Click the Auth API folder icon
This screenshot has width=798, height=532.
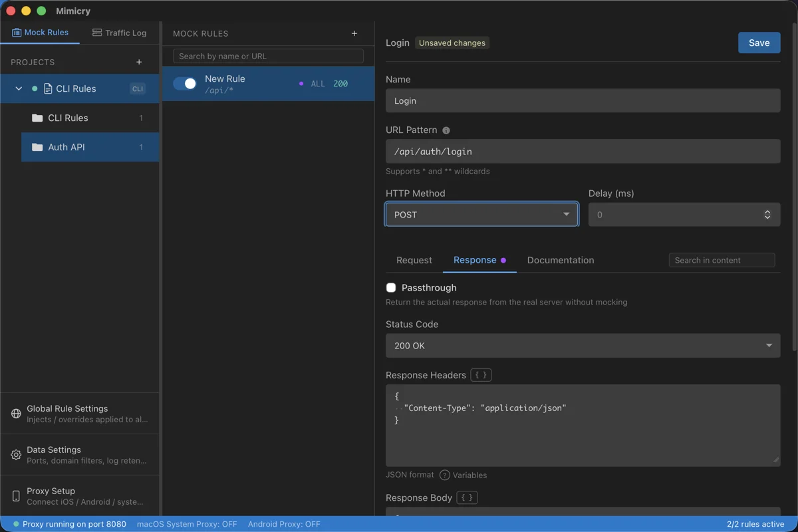[x=37, y=147]
